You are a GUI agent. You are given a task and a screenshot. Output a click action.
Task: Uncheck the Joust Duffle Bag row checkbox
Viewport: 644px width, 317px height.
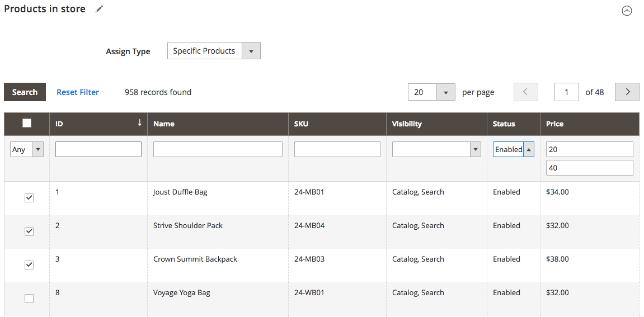click(29, 198)
